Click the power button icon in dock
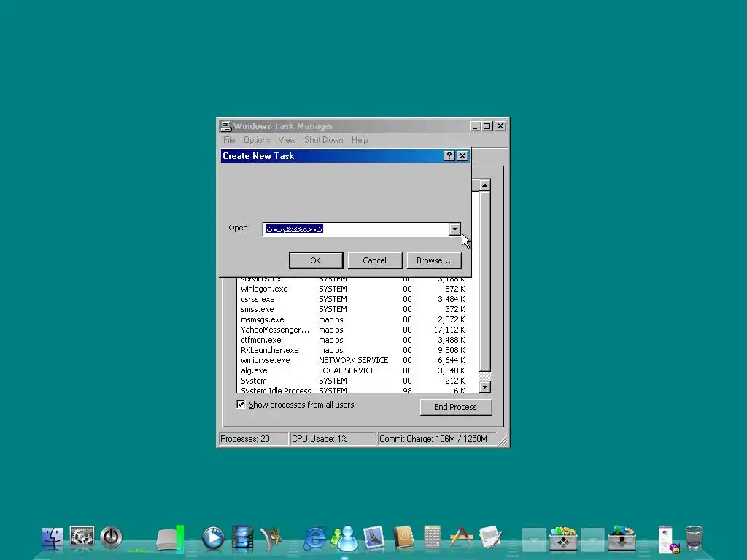This screenshot has width=747, height=560. [x=111, y=537]
